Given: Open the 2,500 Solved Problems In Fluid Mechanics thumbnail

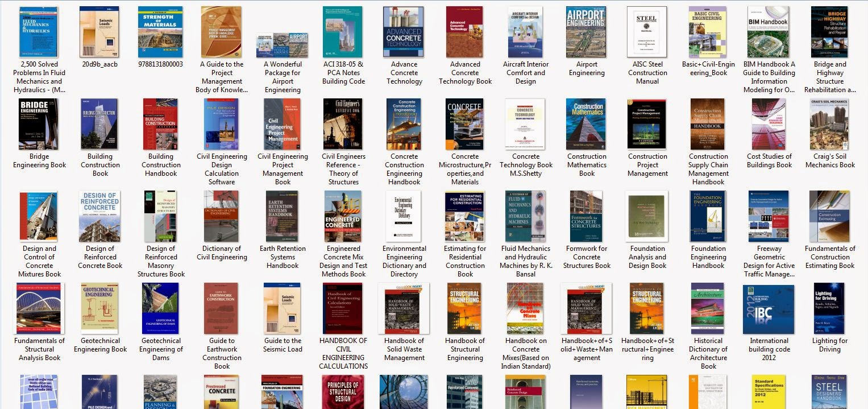Looking at the screenshot, I should click(39, 32).
